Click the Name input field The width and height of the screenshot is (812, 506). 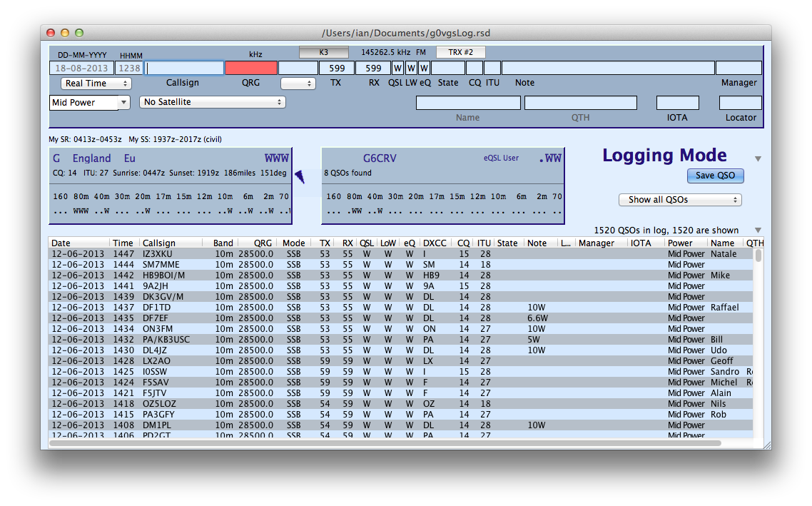(468, 103)
